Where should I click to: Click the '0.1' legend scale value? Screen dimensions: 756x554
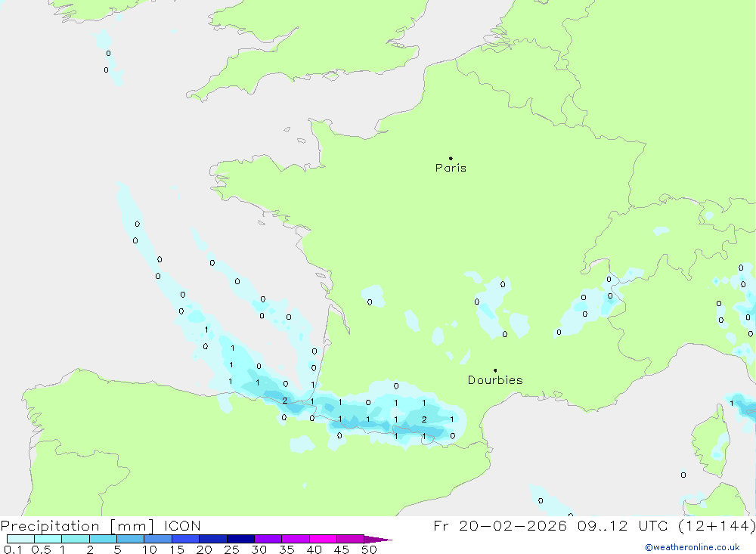13,549
